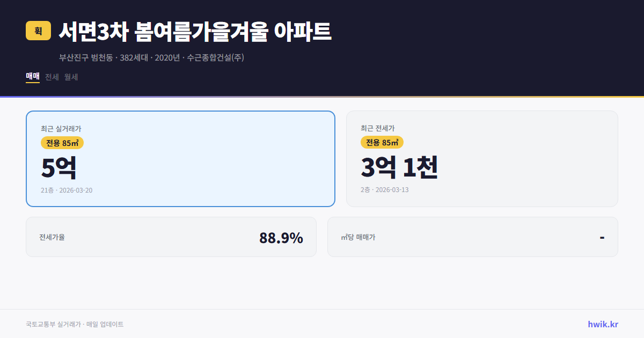Open the hwik.kr link in footer
The image size is (644, 338).
pos(603,324)
